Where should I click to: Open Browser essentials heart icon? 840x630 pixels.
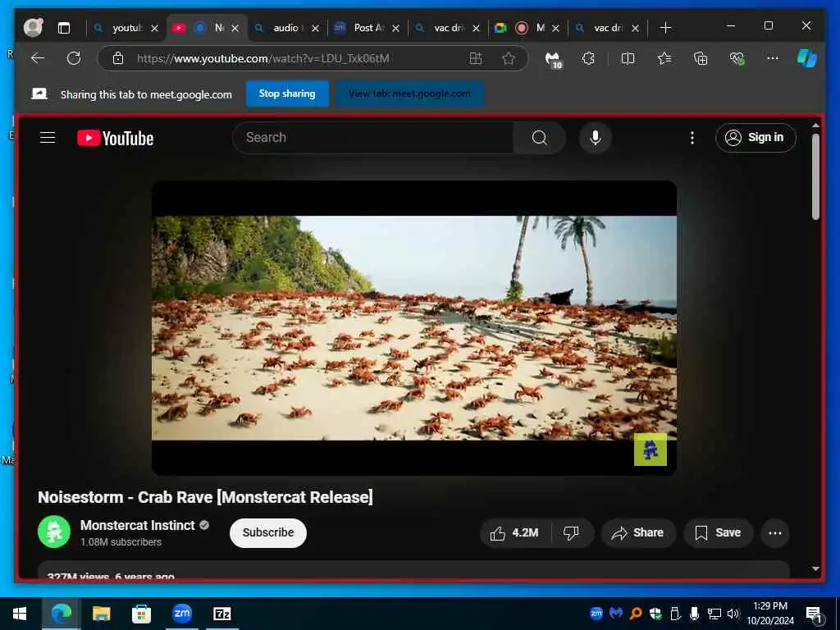pos(737,58)
